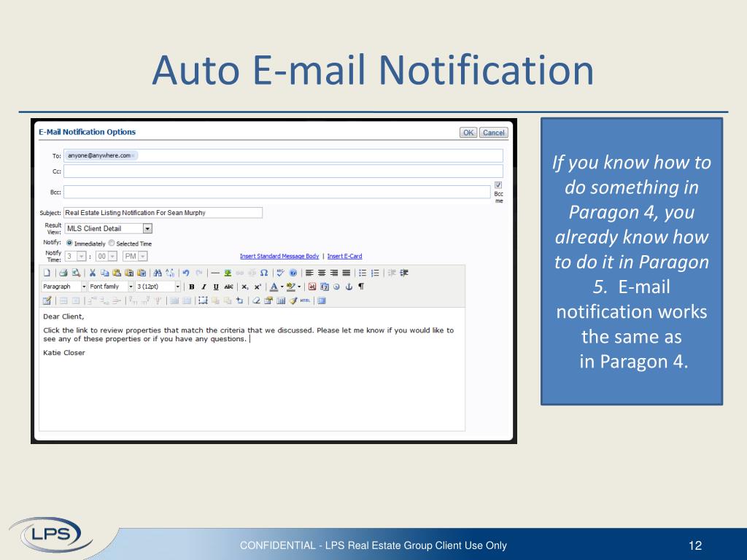Click the Cut scissors icon
The width and height of the screenshot is (747, 560).
point(93,273)
